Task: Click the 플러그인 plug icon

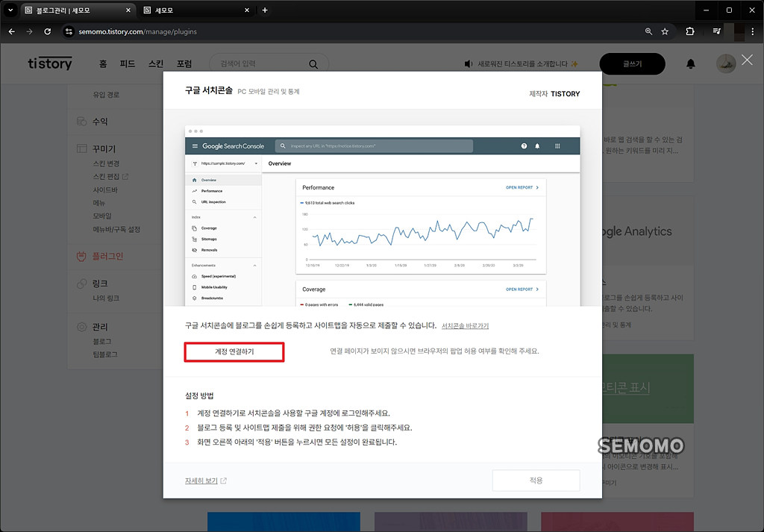Action: [81, 256]
